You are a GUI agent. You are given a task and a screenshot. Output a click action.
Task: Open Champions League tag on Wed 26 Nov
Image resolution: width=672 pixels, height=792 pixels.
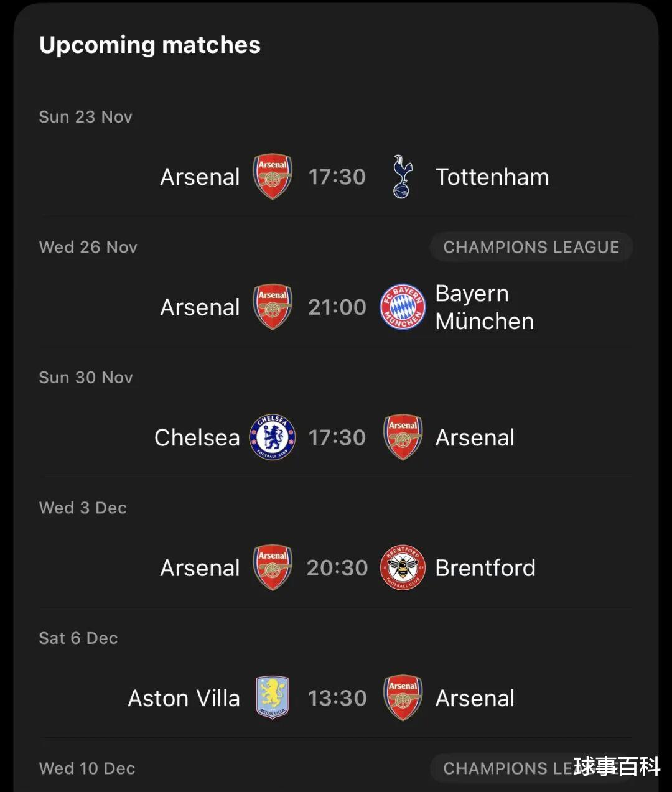point(531,247)
